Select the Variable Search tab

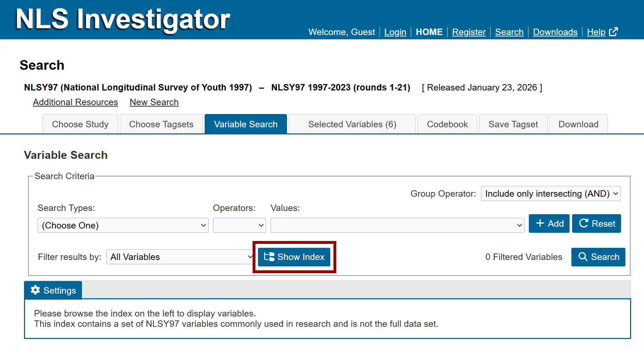pos(246,124)
